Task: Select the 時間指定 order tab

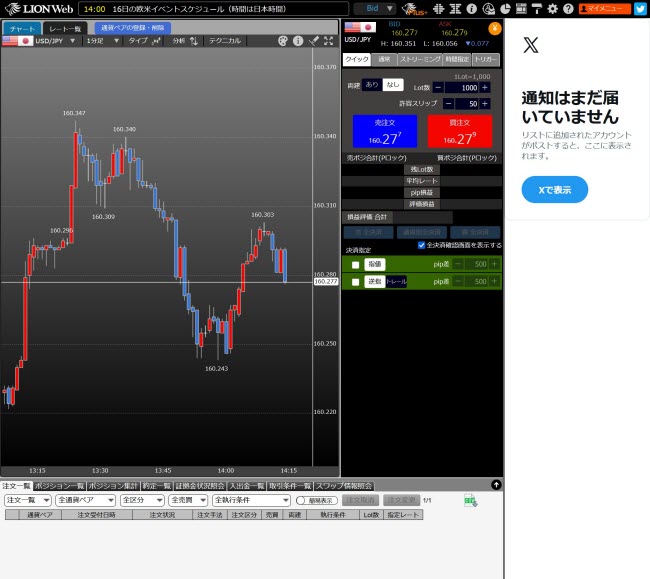Action: coord(457,60)
